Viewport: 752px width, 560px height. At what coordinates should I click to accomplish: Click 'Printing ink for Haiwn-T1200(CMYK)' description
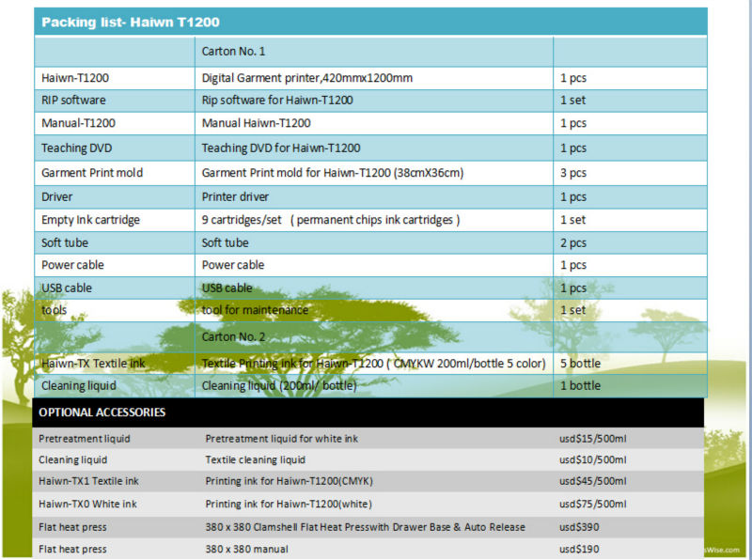(290, 481)
